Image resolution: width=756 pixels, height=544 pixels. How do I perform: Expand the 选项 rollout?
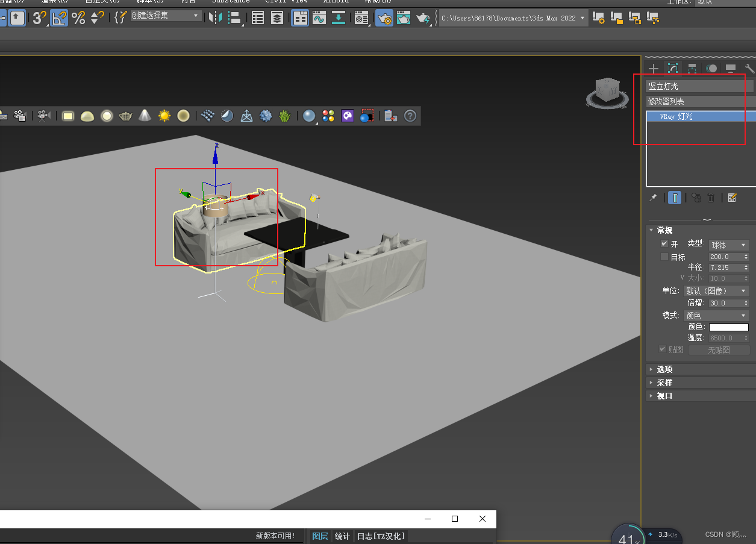[700, 369]
